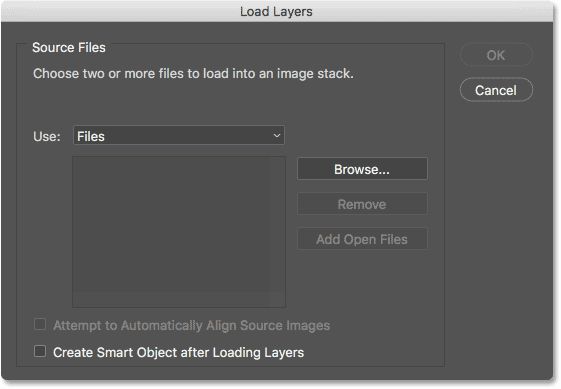
Task: Open the file picker with Browse...
Action: point(362,169)
